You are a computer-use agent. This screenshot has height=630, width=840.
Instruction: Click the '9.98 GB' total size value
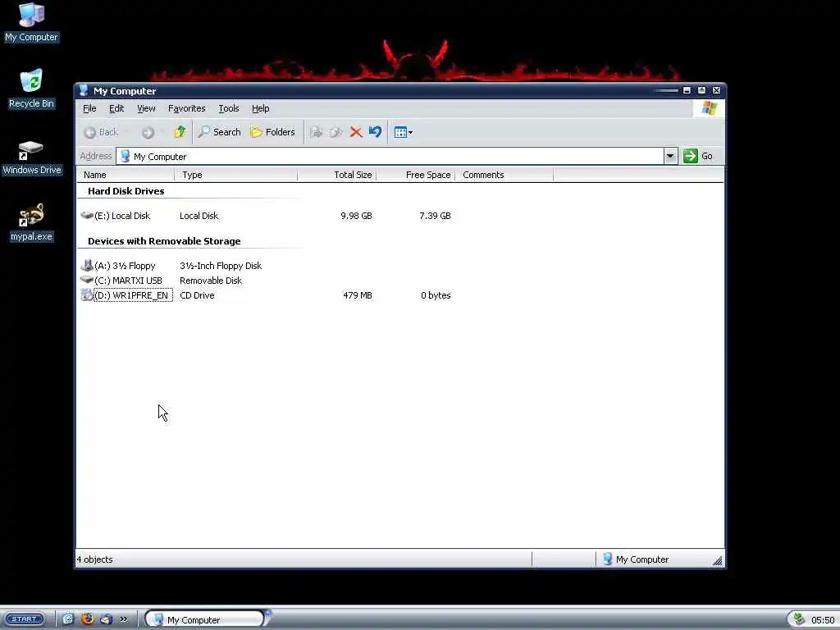(x=356, y=216)
